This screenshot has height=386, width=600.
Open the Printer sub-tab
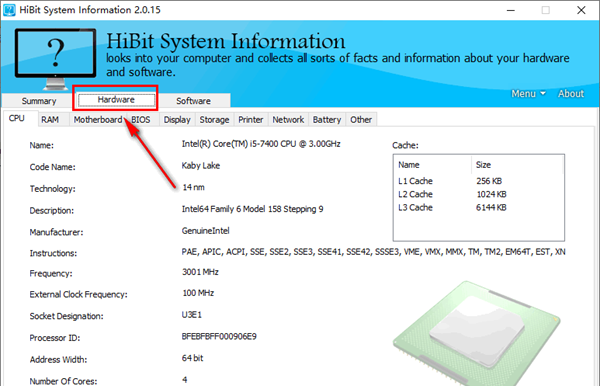[251, 120]
